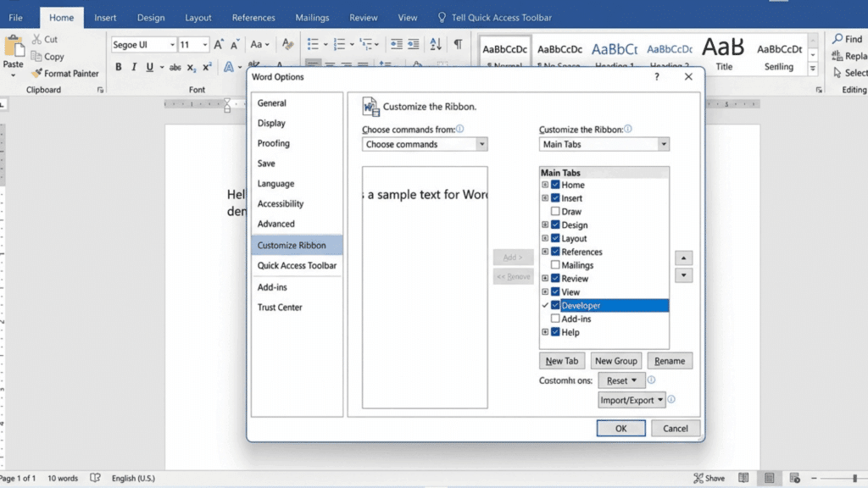Click the spelling check icon in status bar

click(96, 477)
